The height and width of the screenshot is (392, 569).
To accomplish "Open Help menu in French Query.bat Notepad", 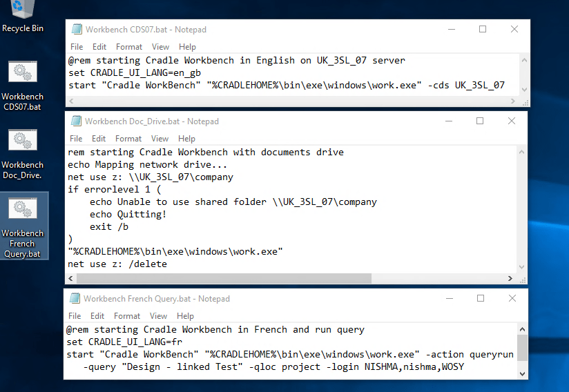I will click(185, 316).
